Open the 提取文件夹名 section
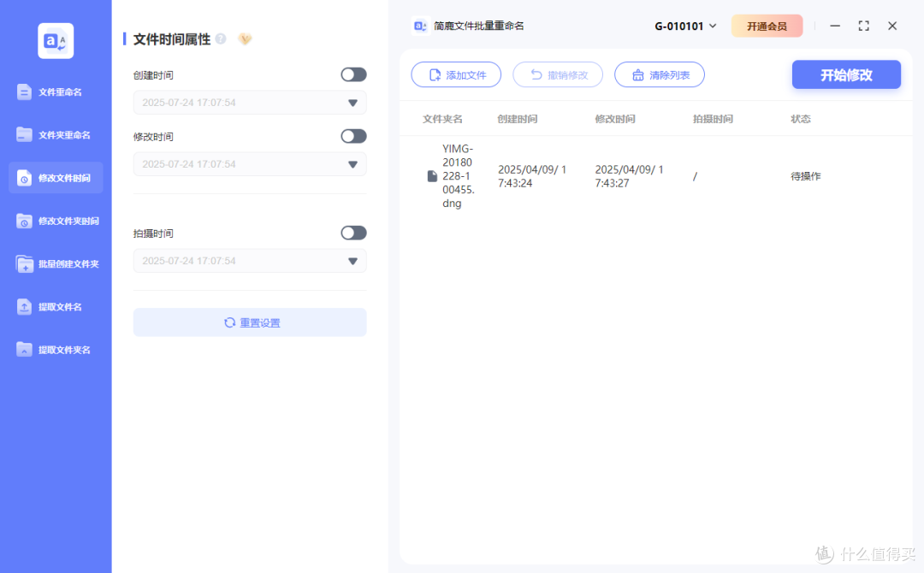Image resolution: width=924 pixels, height=573 pixels. (x=56, y=350)
